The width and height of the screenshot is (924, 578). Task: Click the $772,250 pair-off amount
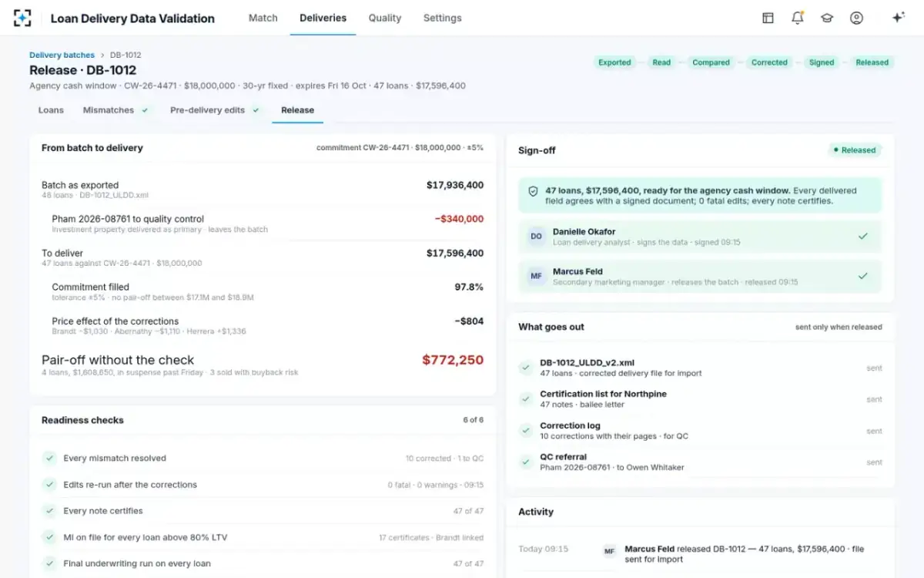pyautogui.click(x=453, y=360)
